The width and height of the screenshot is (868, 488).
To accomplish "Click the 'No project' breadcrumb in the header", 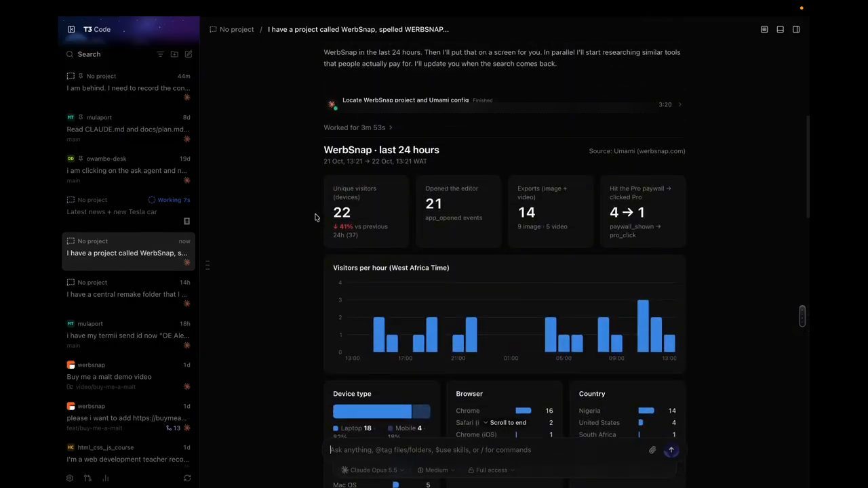I will [232, 29].
